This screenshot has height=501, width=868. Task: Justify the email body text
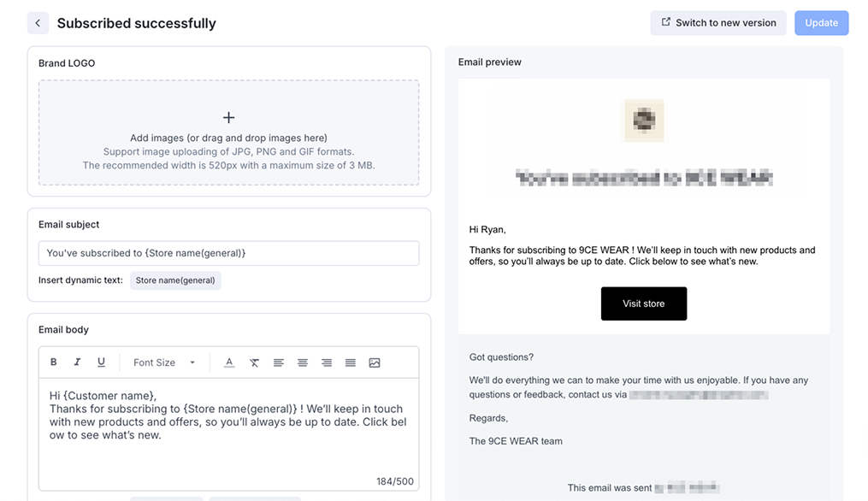click(351, 362)
